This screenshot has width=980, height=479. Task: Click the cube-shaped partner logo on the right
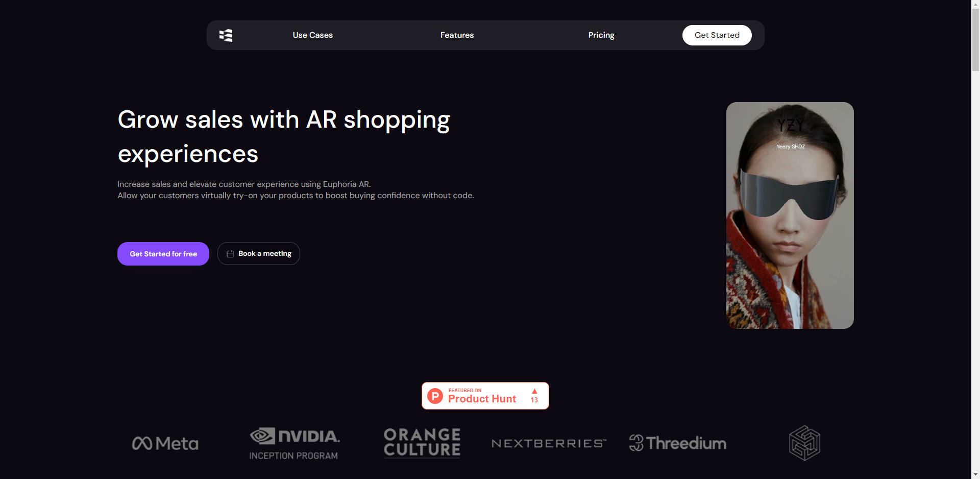tap(804, 443)
